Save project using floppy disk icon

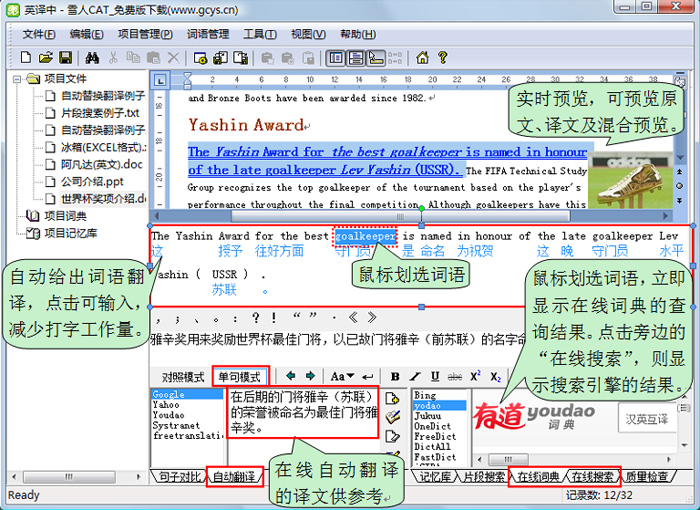[x=65, y=58]
